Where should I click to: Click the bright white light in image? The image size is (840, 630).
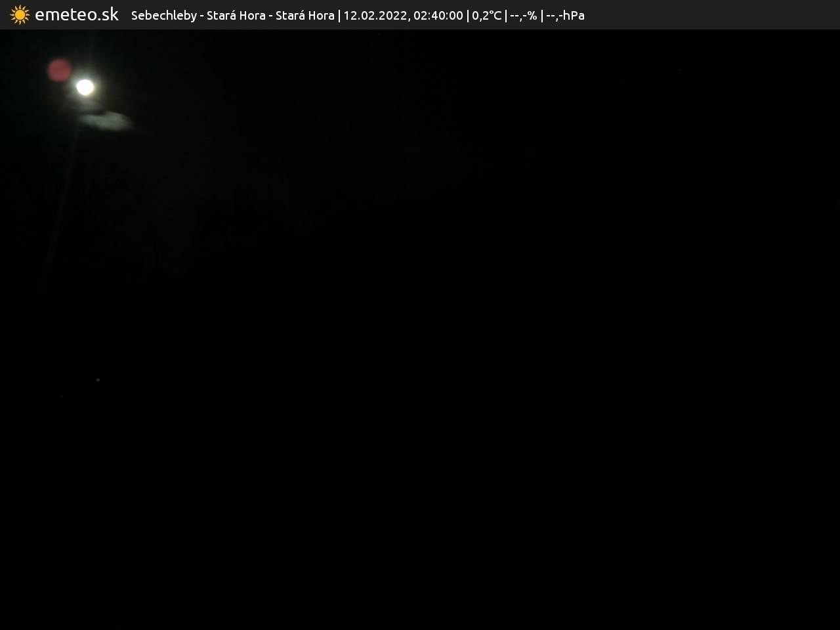[85, 87]
